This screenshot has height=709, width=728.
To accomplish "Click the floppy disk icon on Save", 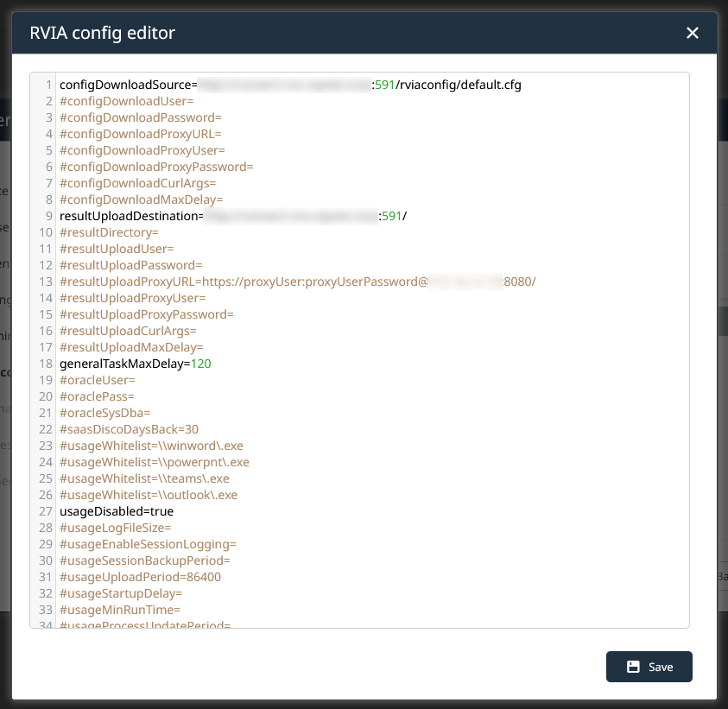I will [633, 667].
